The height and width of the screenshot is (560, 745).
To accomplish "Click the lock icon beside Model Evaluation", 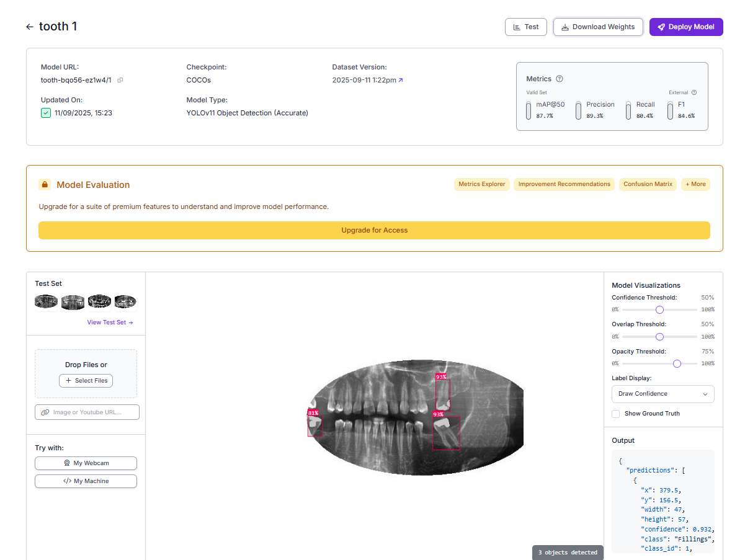I will [x=45, y=185].
